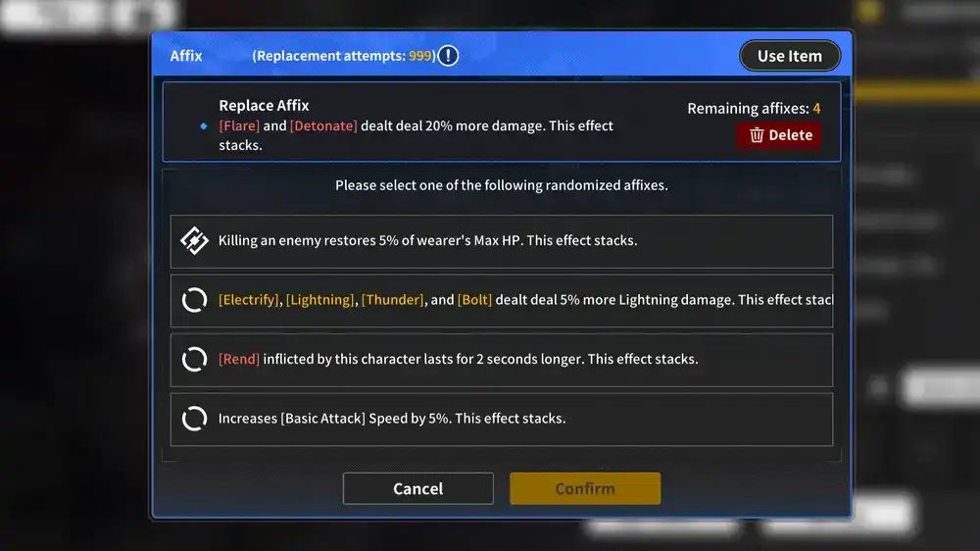The width and height of the screenshot is (980, 551).
Task: Click the trash can icon on Delete
Action: point(757,135)
